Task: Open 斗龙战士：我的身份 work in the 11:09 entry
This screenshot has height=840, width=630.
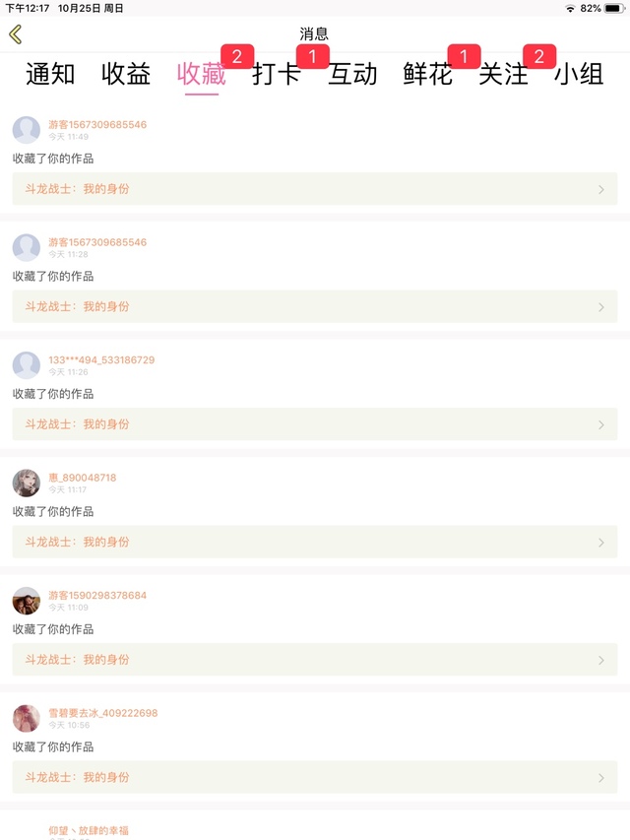Action: click(78, 660)
